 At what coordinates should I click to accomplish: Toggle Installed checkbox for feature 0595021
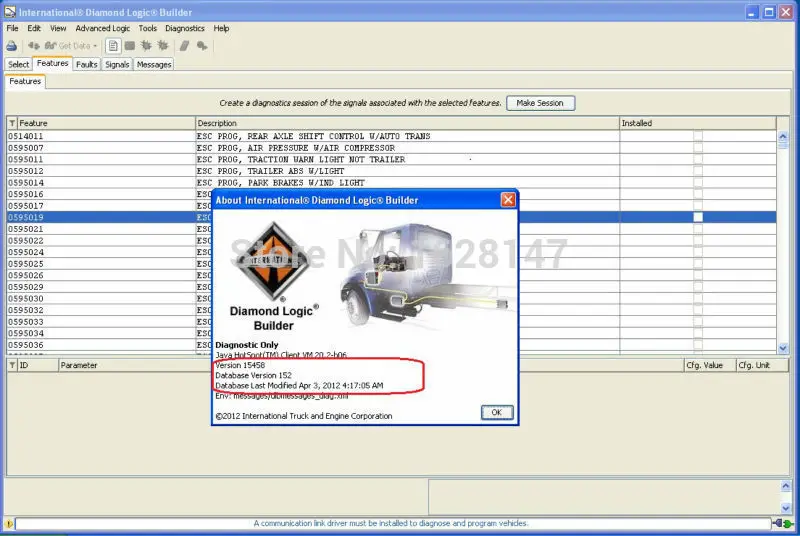pyautogui.click(x=698, y=229)
